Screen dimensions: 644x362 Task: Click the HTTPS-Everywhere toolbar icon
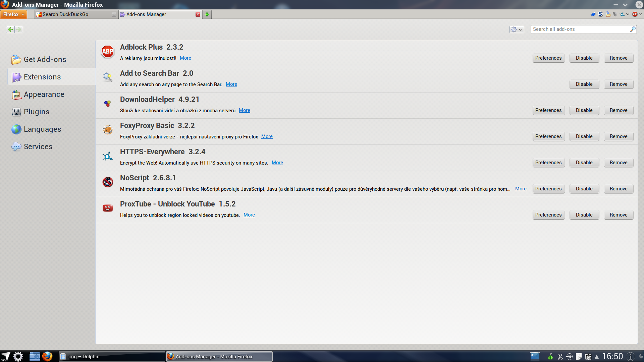[622, 14]
